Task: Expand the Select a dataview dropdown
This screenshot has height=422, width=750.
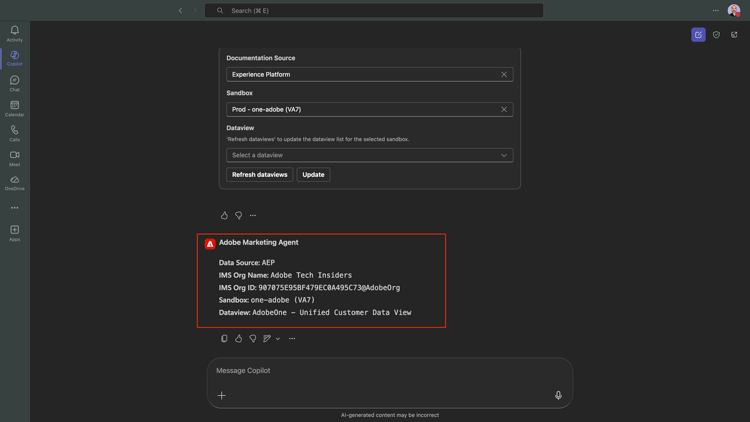Action: tap(370, 155)
